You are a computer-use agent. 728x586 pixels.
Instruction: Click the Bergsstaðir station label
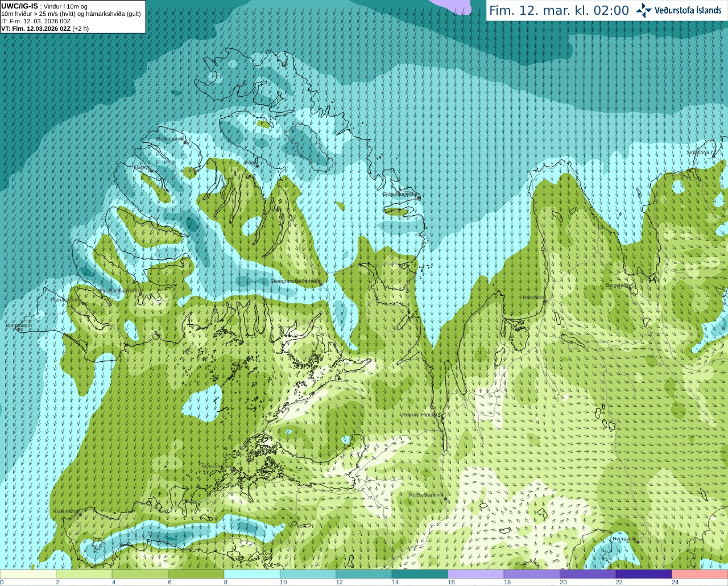617,285
